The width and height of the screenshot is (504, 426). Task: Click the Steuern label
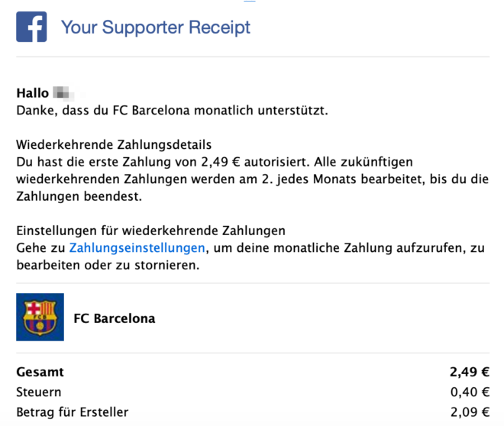39,392
